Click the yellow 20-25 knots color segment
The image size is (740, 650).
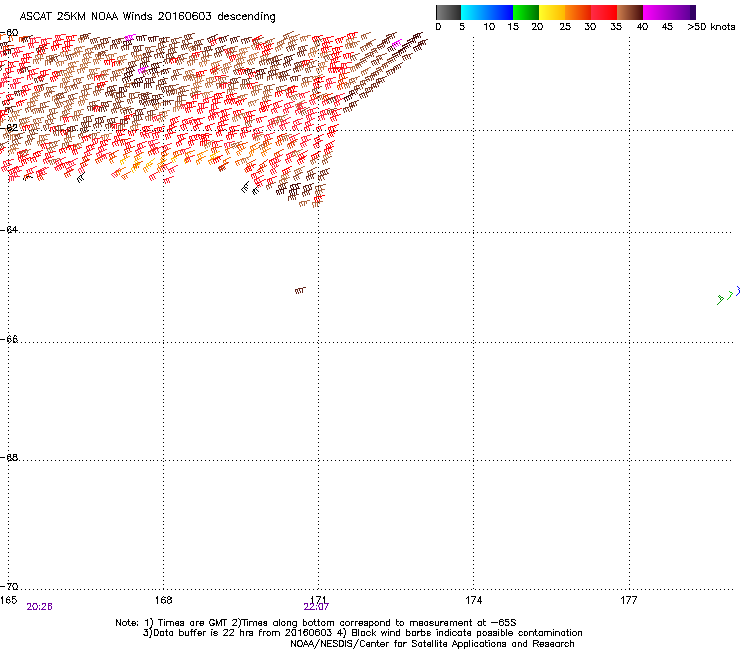552,12
